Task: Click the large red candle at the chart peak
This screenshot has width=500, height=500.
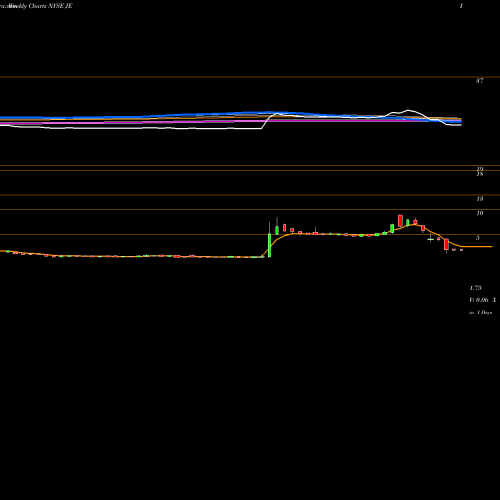Action: click(x=400, y=221)
